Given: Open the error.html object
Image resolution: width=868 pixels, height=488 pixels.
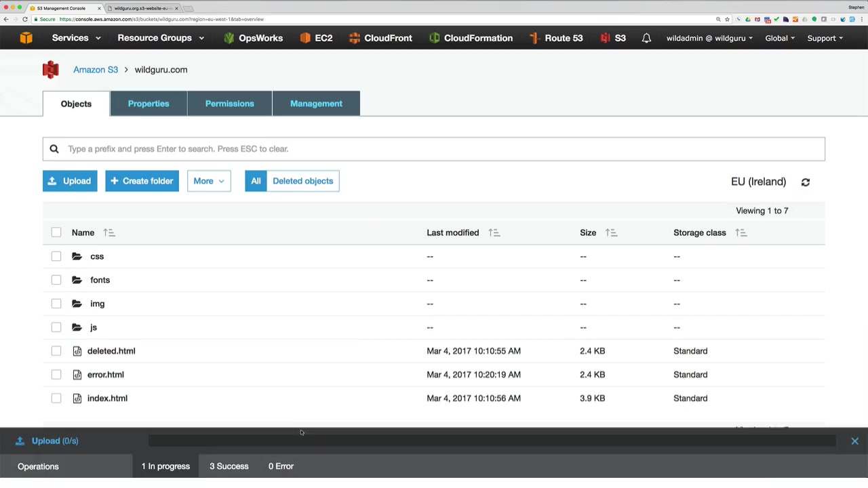Looking at the screenshot, I should tap(106, 375).
